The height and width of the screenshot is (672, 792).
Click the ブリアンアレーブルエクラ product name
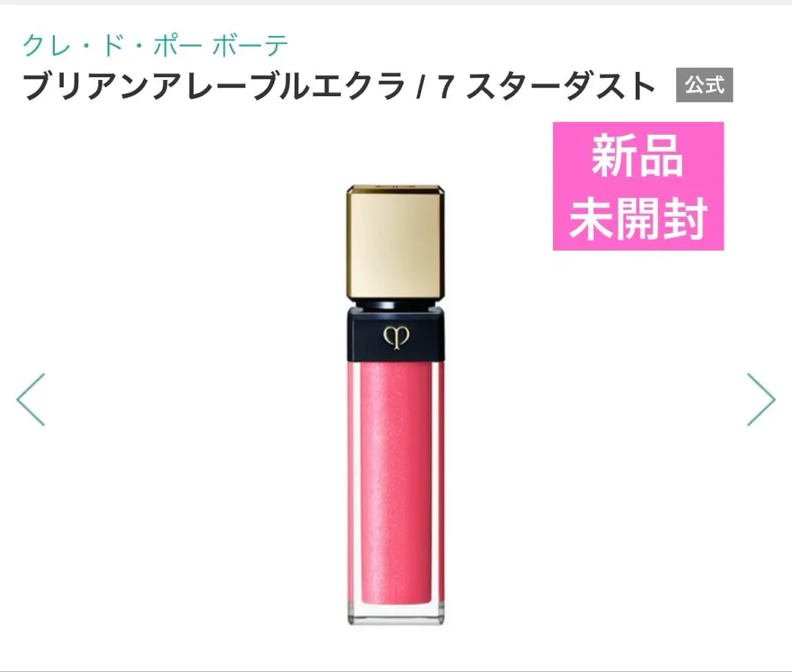214,85
